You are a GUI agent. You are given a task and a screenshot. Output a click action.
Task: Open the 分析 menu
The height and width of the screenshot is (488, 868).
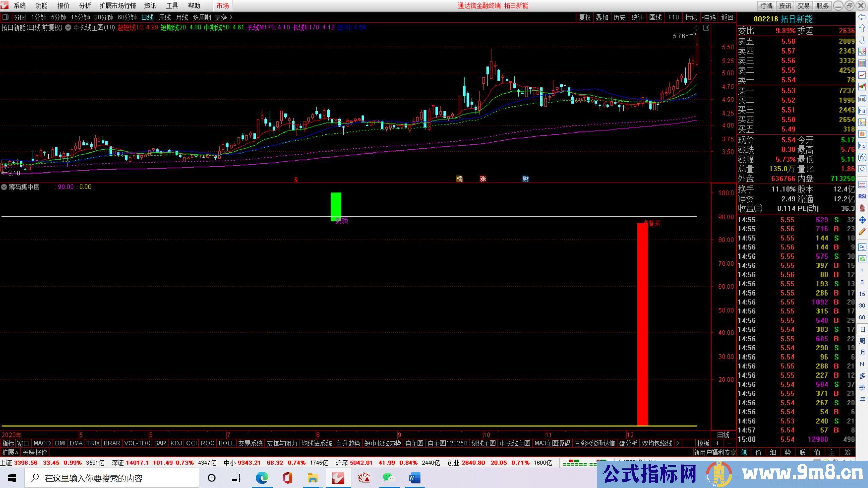[x=85, y=6]
